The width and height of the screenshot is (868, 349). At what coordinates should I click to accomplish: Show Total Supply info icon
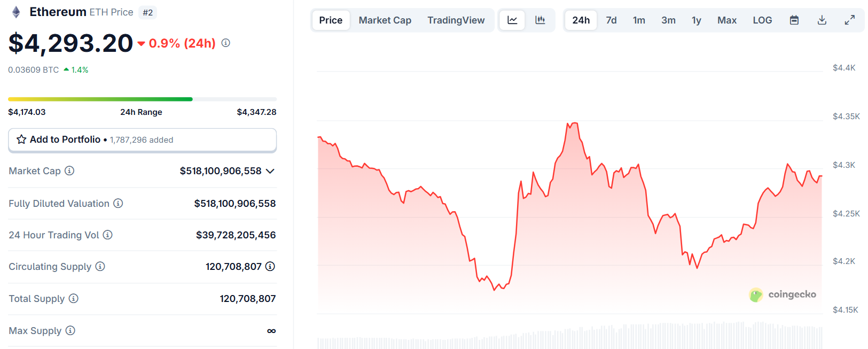click(x=73, y=298)
